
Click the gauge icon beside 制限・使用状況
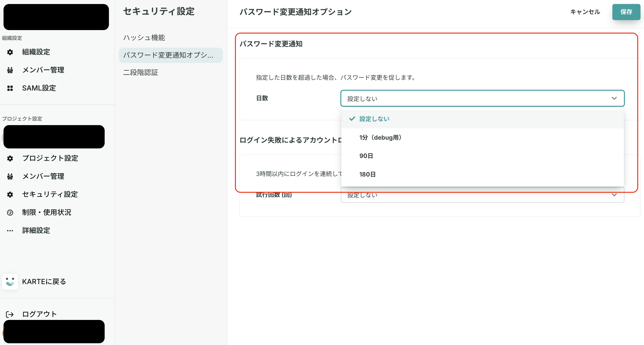coord(10,213)
